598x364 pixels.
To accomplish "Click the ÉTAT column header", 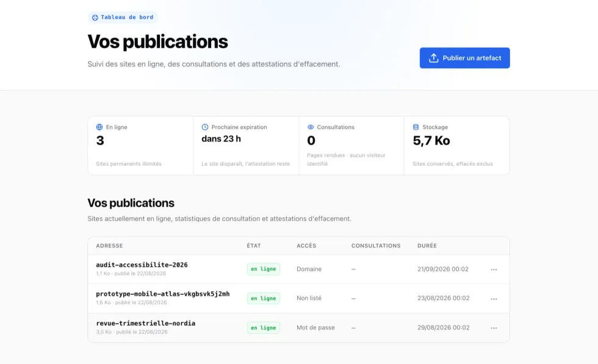I will tap(254, 246).
